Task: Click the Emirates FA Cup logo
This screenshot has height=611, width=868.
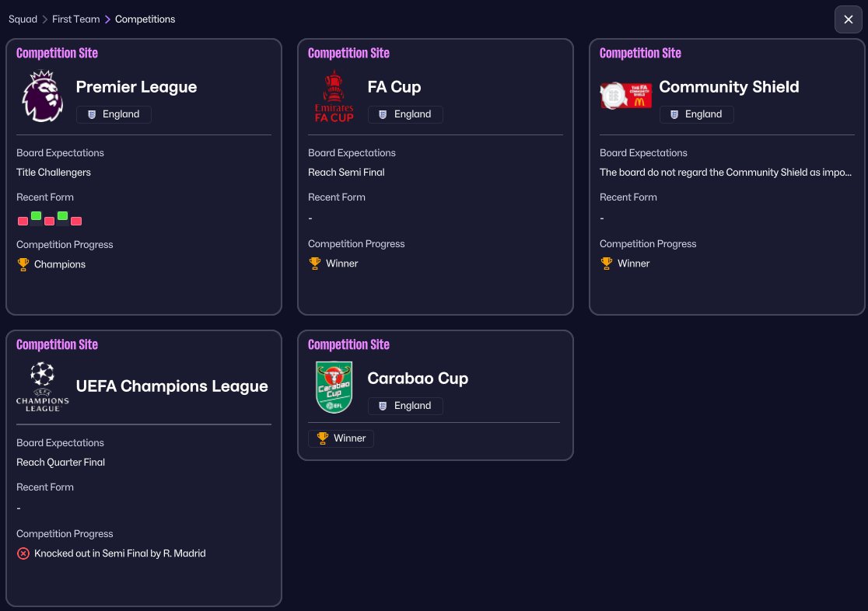Action: [334, 96]
